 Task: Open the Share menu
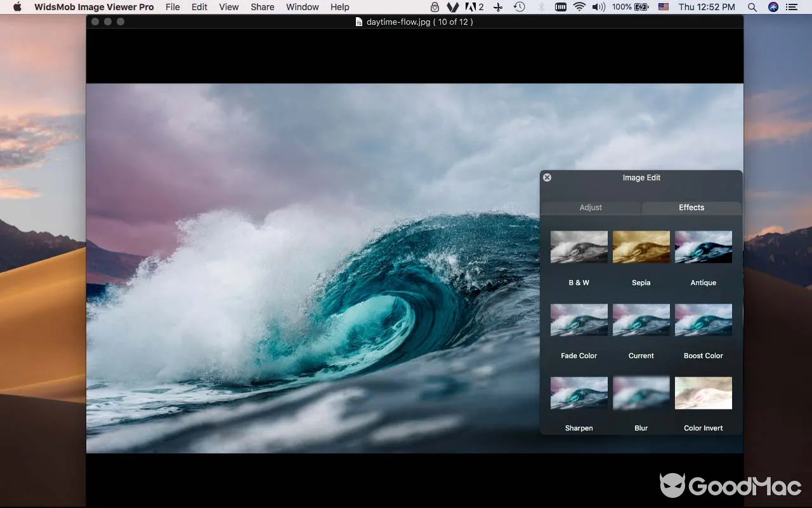262,7
